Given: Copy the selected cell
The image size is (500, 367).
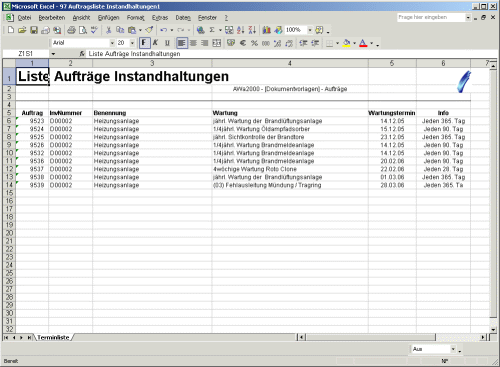Looking at the screenshot, I should 120,30.
